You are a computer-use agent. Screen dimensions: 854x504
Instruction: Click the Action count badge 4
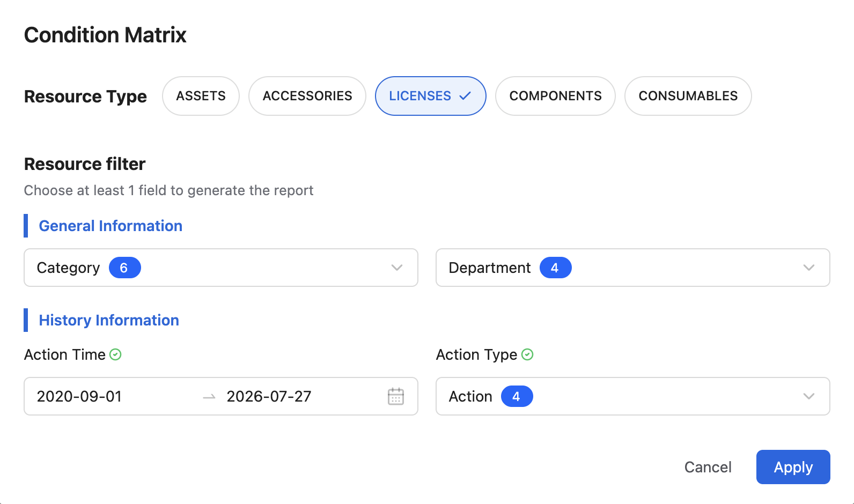click(x=517, y=396)
